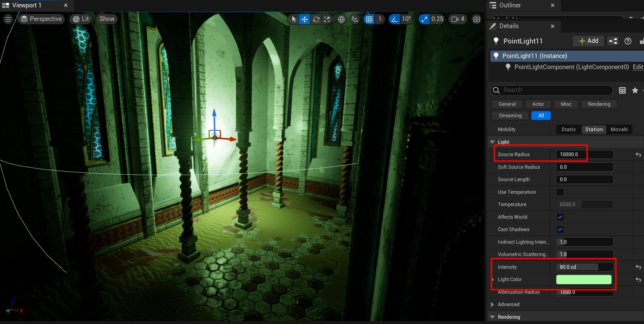Reset Intensity to default arrow

click(638, 267)
